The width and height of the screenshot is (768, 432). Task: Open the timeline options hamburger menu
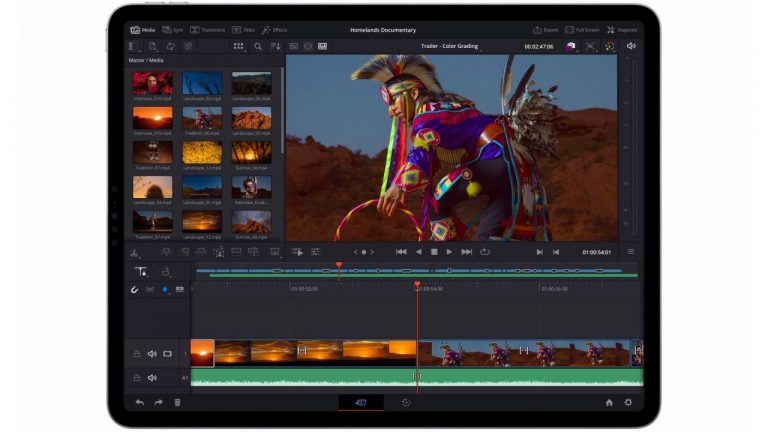(631, 252)
